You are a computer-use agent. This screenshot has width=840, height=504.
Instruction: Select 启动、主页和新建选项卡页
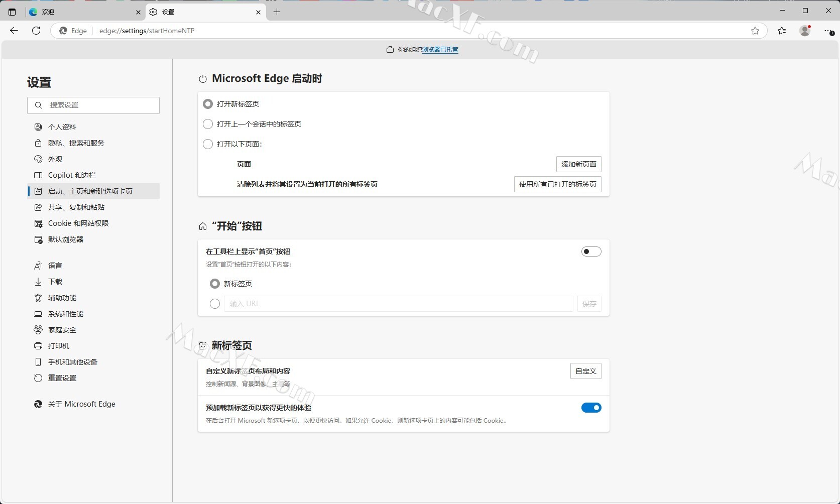[93, 191]
